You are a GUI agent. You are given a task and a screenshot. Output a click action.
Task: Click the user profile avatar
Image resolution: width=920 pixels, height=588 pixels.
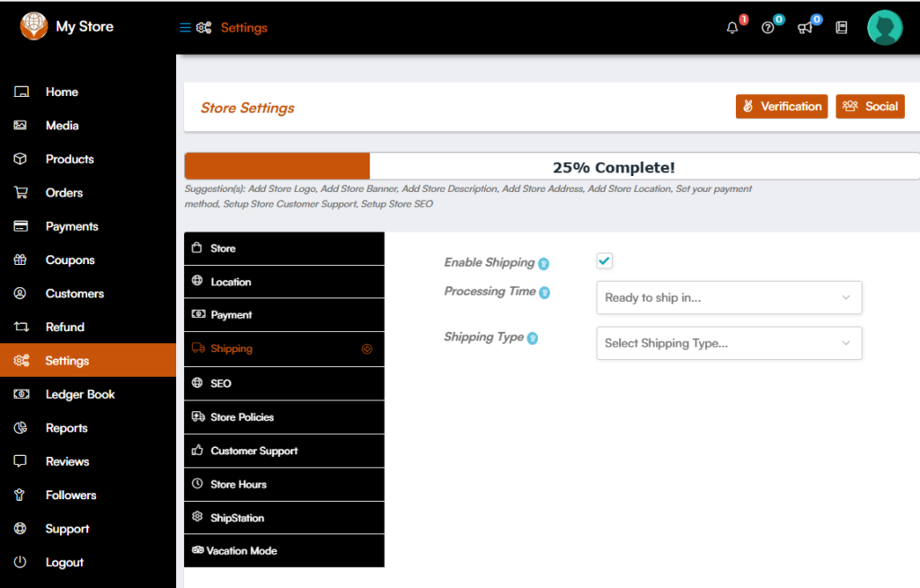point(884,28)
